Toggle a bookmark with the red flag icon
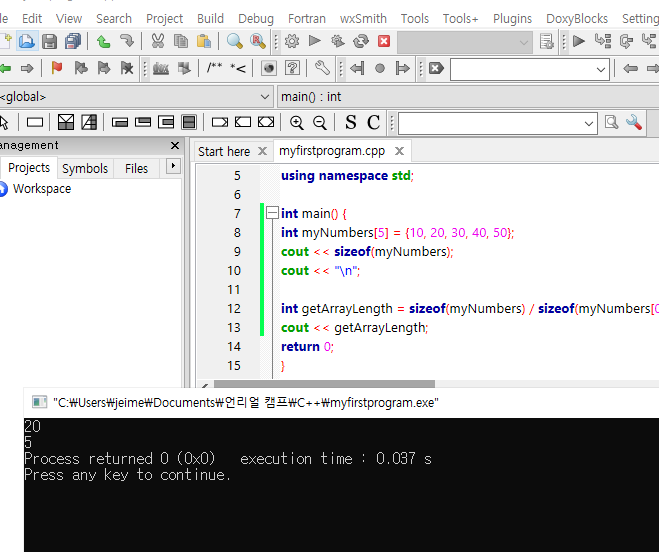The image size is (659, 552). pyautogui.click(x=57, y=68)
